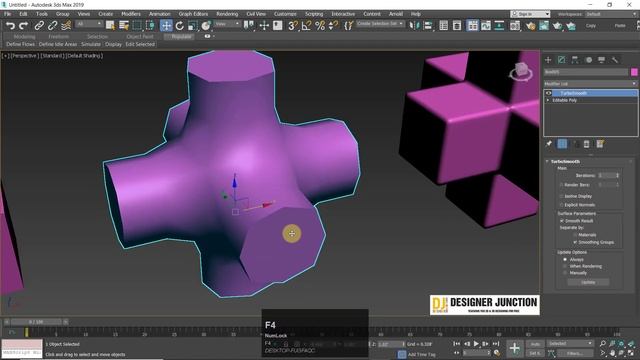Open the Create Selection Set dropdown
The image size is (640, 360).
click(380, 24)
